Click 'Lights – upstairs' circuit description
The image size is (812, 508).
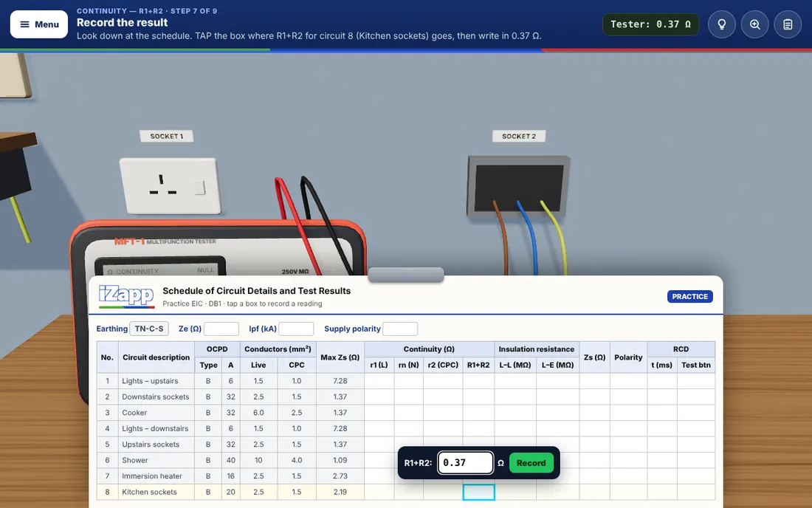click(x=150, y=381)
